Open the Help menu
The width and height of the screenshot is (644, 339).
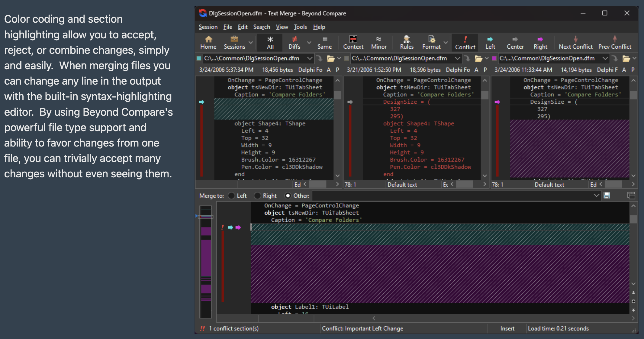[x=319, y=27]
